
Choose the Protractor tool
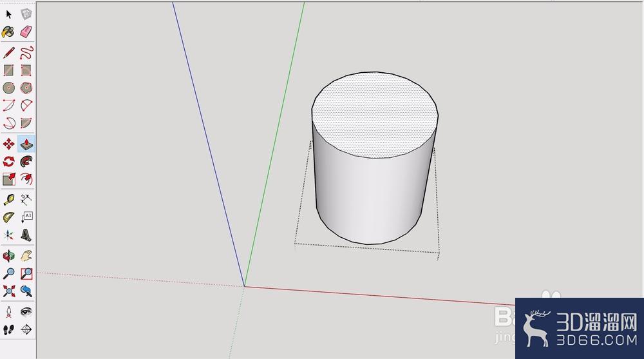(x=8, y=218)
